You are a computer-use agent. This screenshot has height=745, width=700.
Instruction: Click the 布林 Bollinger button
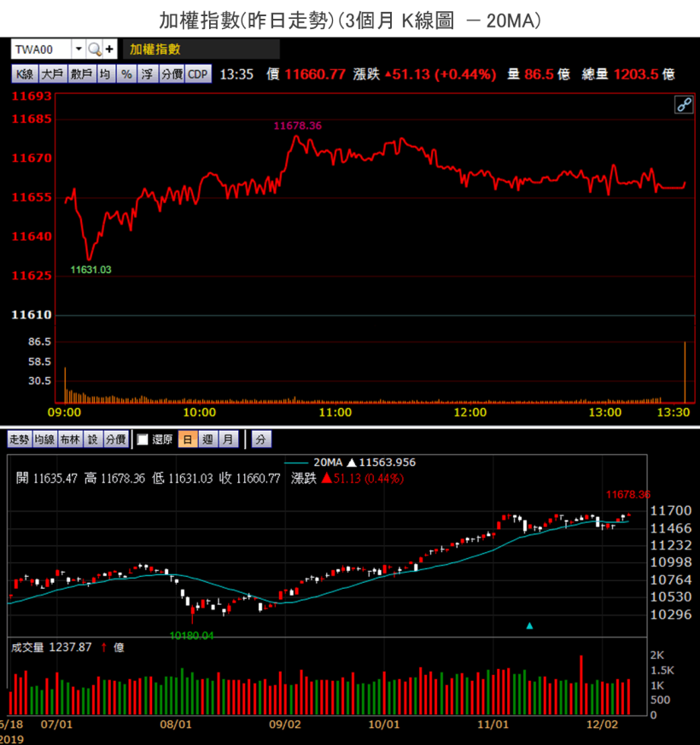tap(70, 439)
